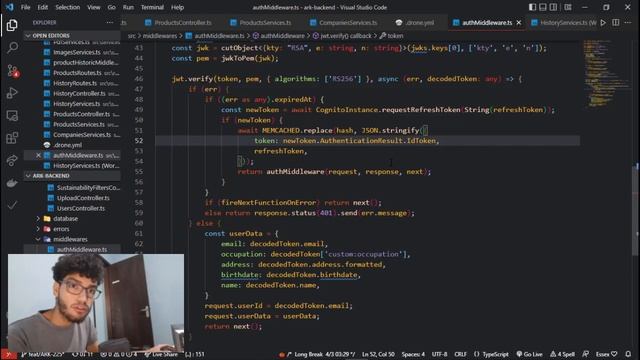Open the File menu
The image size is (640, 360).
[25, 7]
